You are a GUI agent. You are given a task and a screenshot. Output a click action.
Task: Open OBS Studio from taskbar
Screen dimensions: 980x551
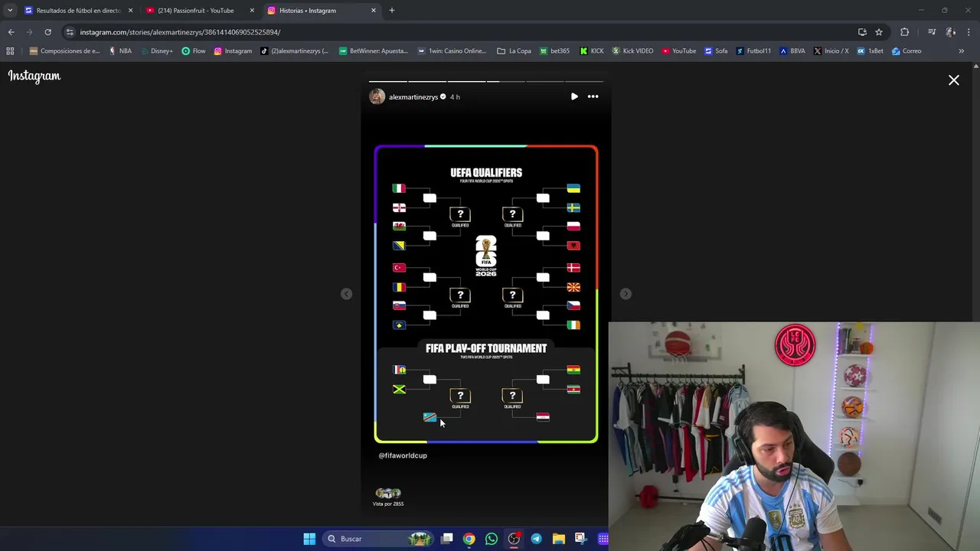point(514,539)
